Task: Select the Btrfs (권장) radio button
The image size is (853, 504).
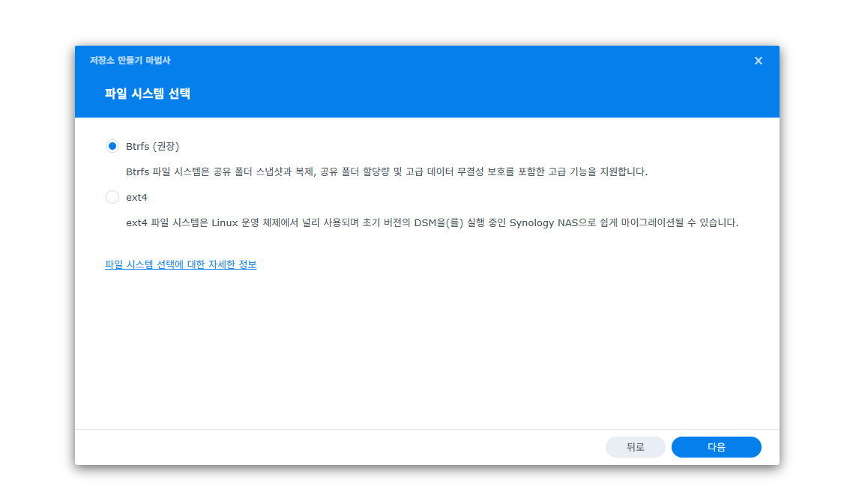Action: pyautogui.click(x=112, y=146)
